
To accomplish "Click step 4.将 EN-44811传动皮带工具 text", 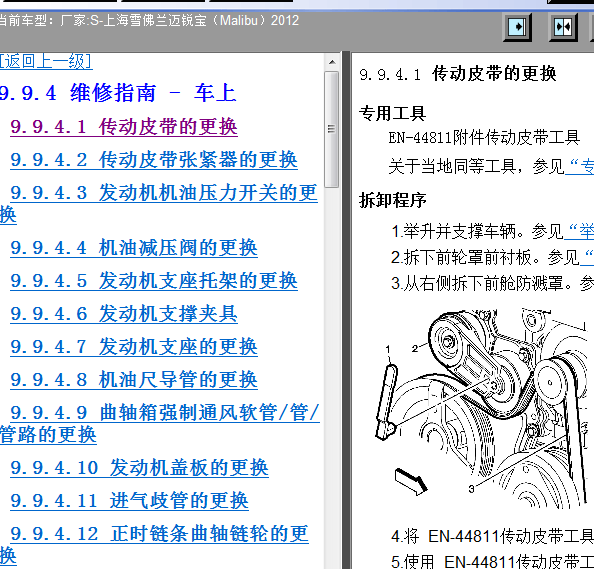I will pyautogui.click(x=492, y=536).
